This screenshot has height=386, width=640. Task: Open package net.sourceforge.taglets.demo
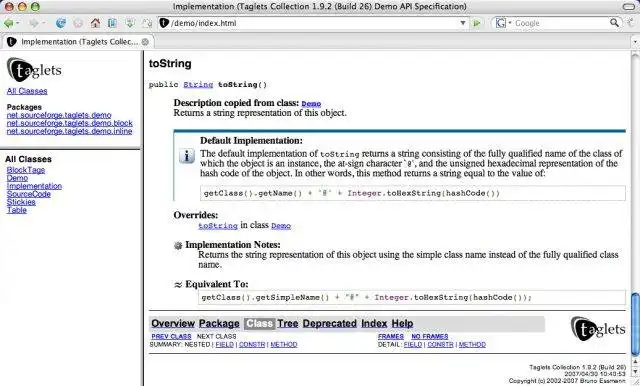(59, 115)
